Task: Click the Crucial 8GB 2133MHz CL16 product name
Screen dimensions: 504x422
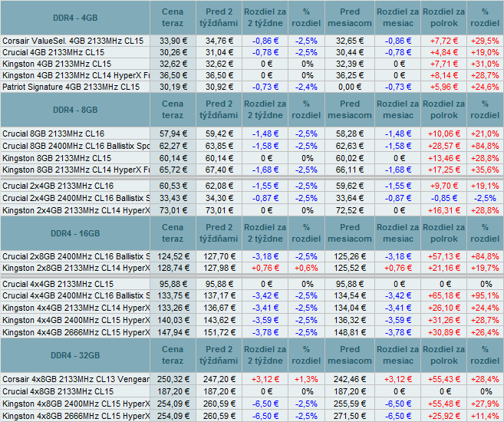Action: 54,134
